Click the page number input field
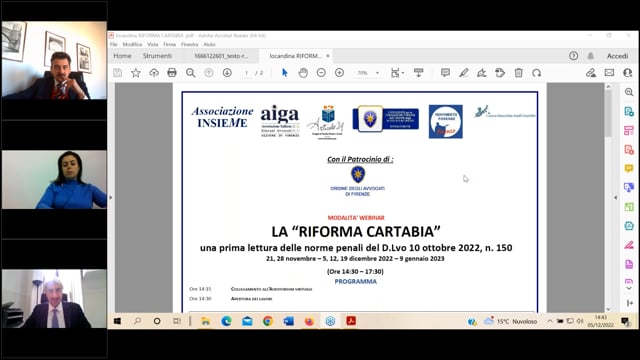Image resolution: width=640 pixels, height=360 pixels. tap(246, 73)
